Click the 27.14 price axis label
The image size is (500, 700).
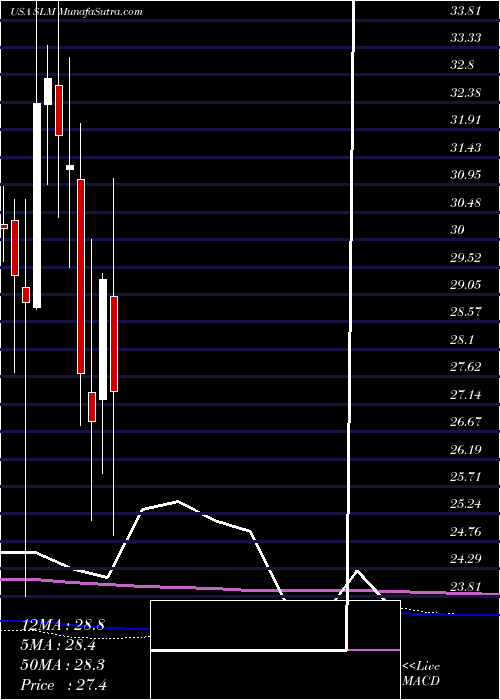[x=466, y=395]
